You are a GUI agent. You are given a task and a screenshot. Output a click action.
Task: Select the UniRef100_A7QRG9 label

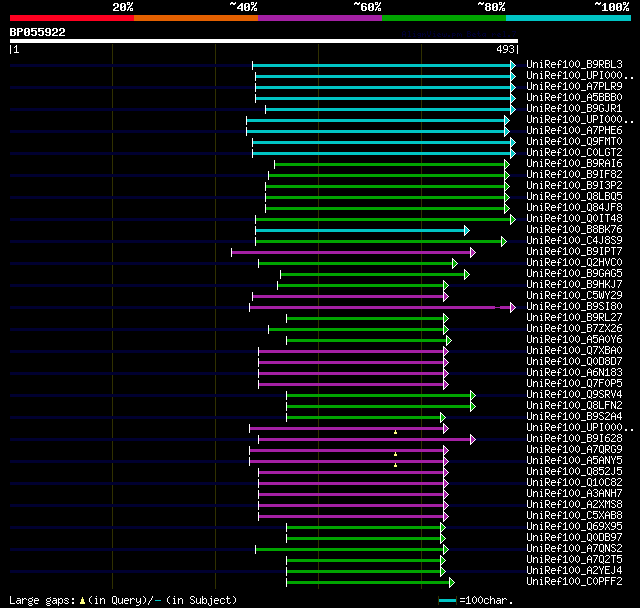coord(574,450)
